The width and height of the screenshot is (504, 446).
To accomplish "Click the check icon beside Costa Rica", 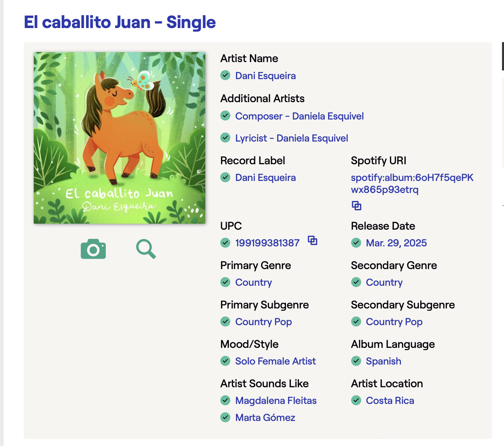I will [356, 400].
